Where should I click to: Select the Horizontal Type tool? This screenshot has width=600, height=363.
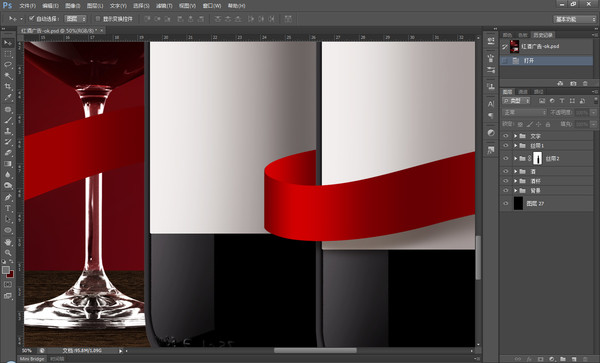[8, 208]
